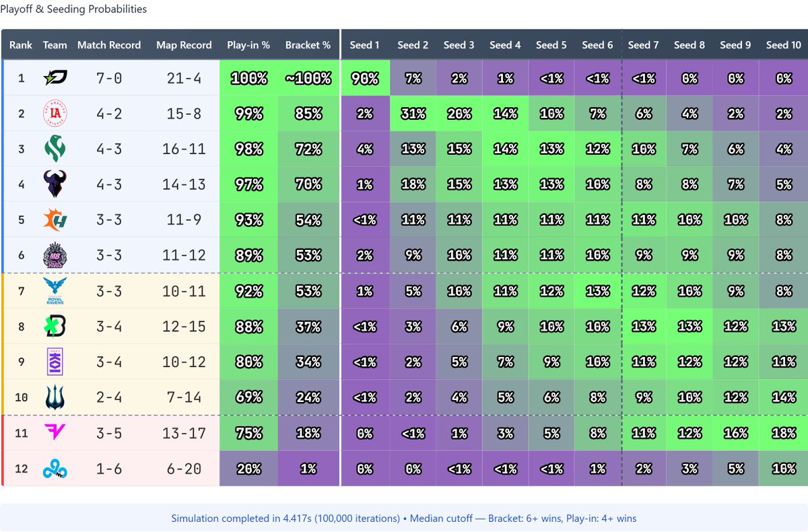Sort by the Match Record column header

(109, 45)
